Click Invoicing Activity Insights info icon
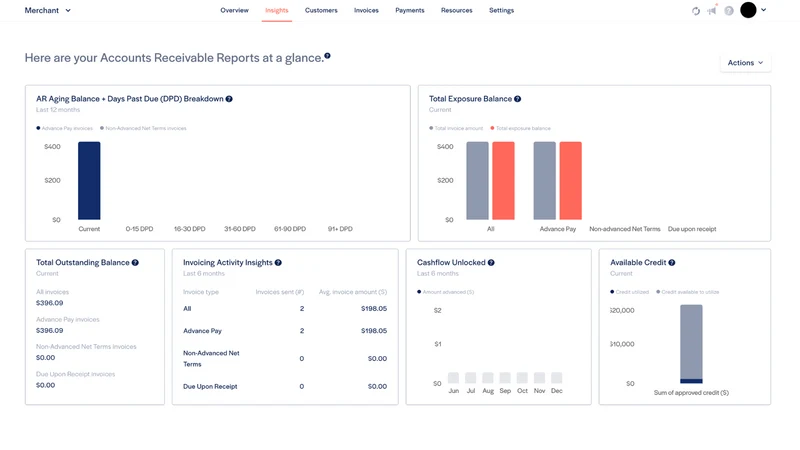This screenshot has height=450, width=800. click(x=278, y=263)
